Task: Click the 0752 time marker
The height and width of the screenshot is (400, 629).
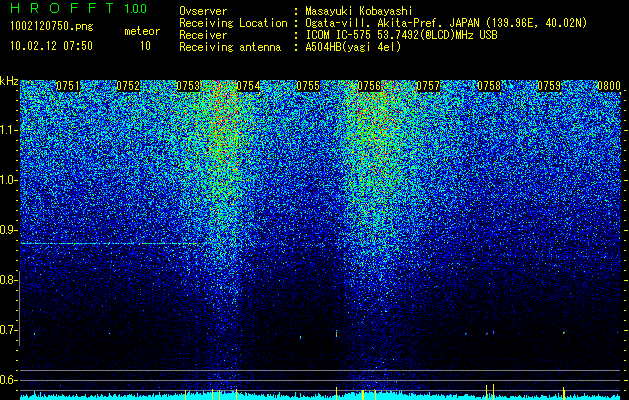Action: (128, 86)
